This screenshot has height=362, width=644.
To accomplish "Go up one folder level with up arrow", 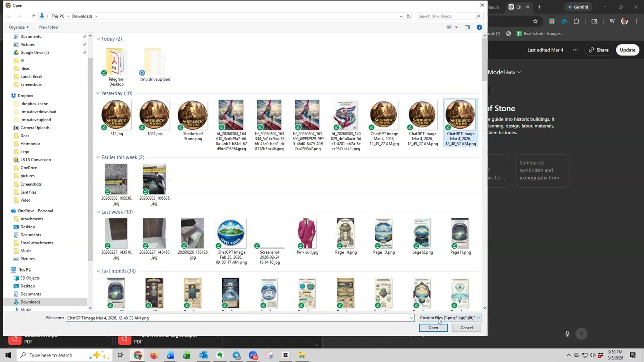I will (x=34, y=16).
